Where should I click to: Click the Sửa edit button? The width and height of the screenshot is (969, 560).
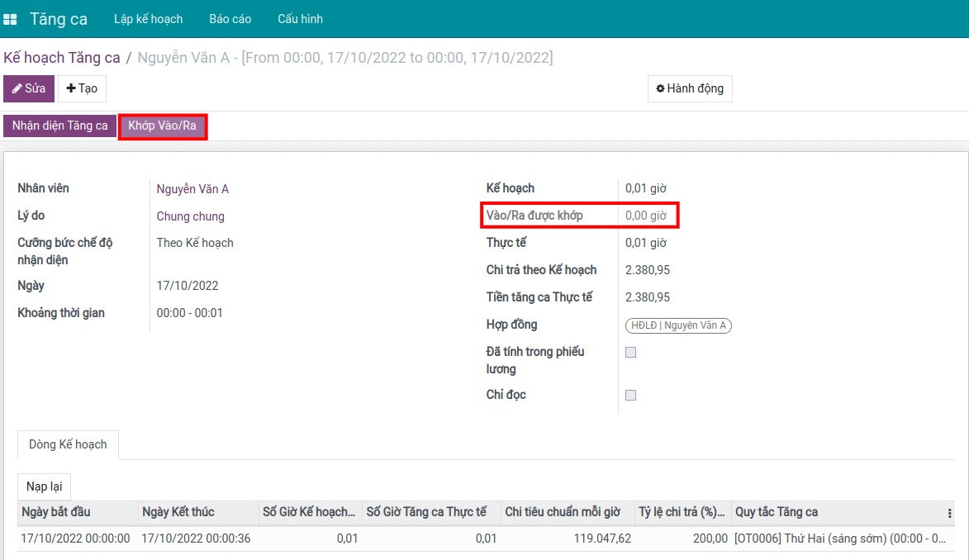point(29,88)
